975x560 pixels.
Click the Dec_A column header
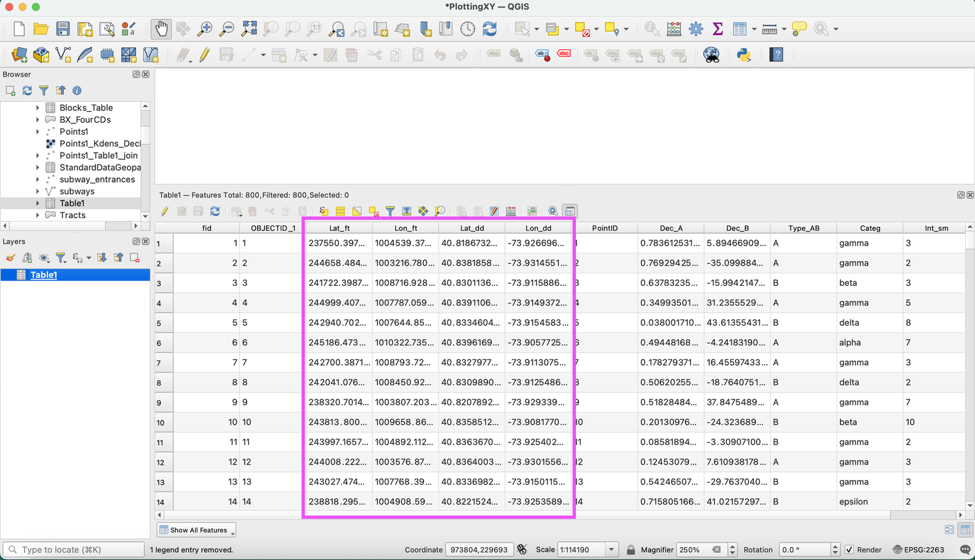pyautogui.click(x=671, y=227)
